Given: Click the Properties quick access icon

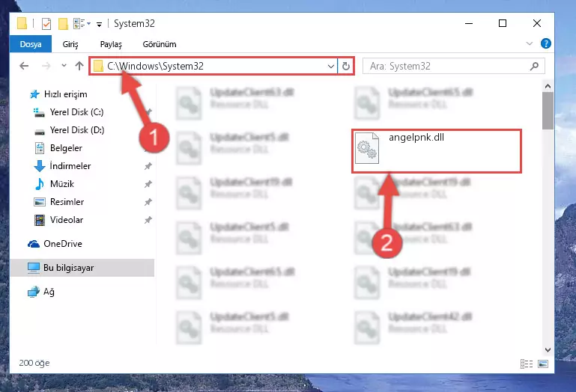Looking at the screenshot, I should [x=46, y=24].
